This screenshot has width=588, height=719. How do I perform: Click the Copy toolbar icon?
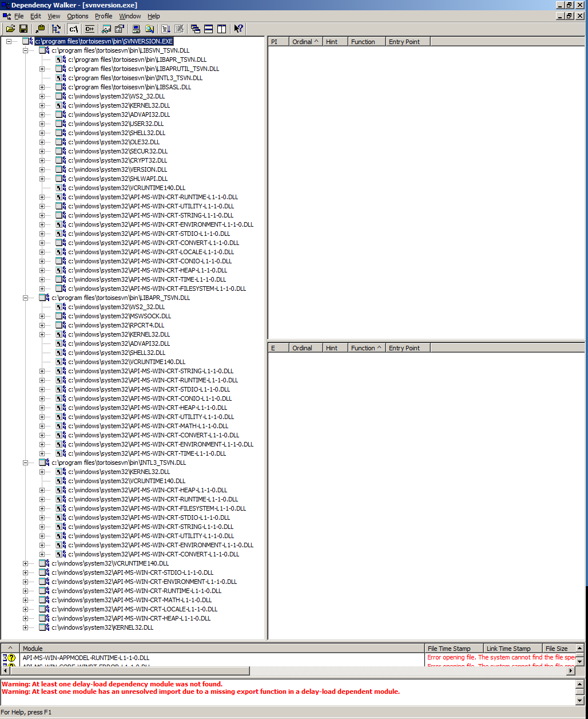[x=40, y=29]
